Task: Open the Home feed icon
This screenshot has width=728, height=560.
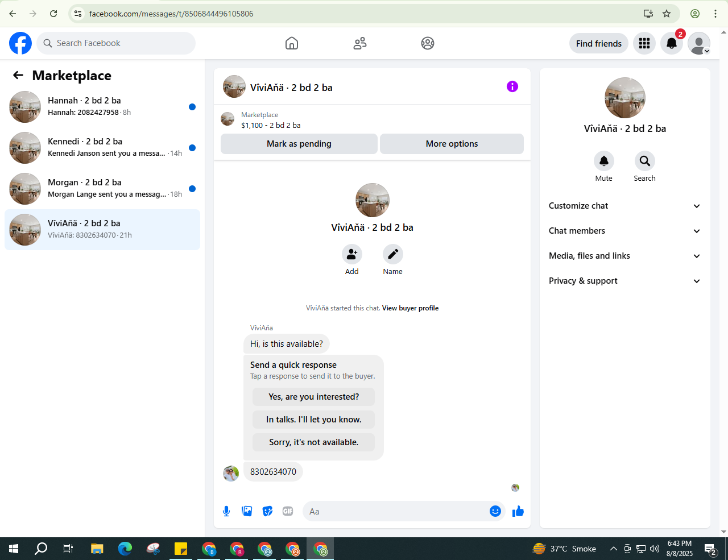Action: coord(292,43)
